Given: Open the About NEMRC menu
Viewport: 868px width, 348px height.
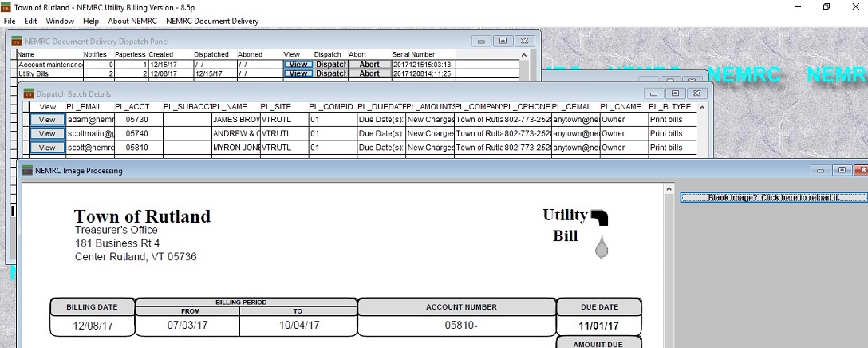Looking at the screenshot, I should (x=132, y=21).
